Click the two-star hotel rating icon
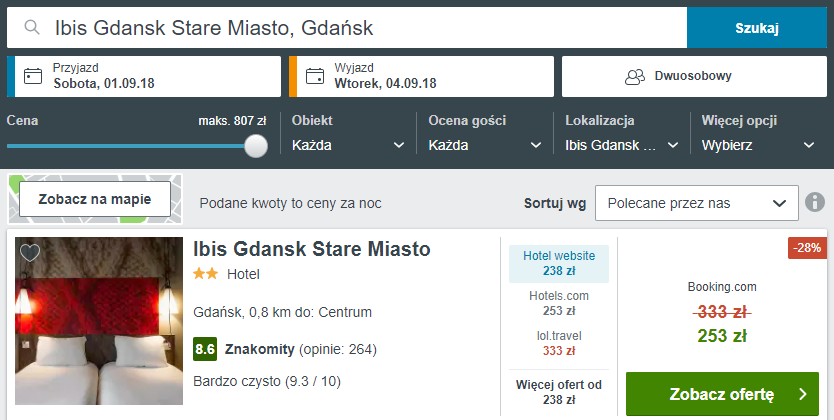834x420 pixels. 205,274
